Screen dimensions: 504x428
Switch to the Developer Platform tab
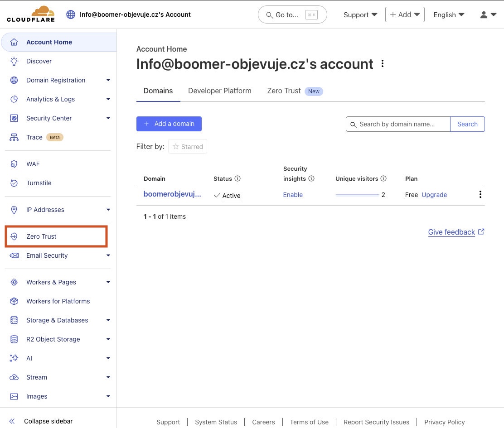(219, 91)
